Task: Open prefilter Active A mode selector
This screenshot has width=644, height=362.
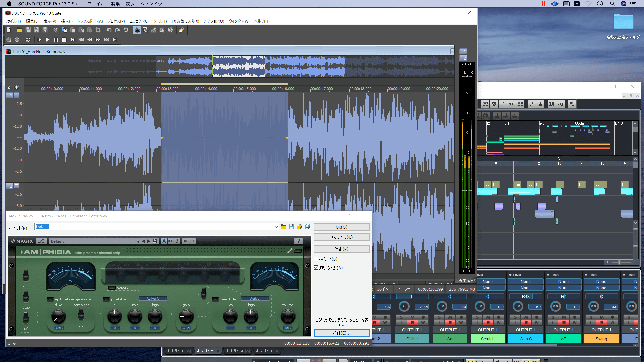Action: 152,298
